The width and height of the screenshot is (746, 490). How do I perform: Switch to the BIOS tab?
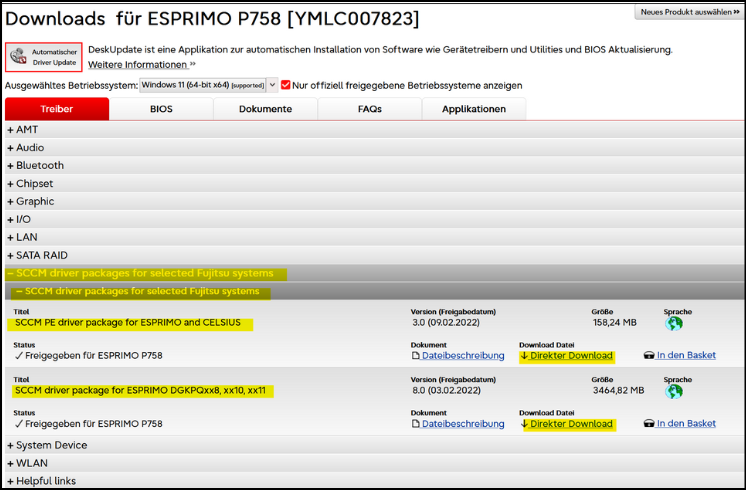pos(161,109)
